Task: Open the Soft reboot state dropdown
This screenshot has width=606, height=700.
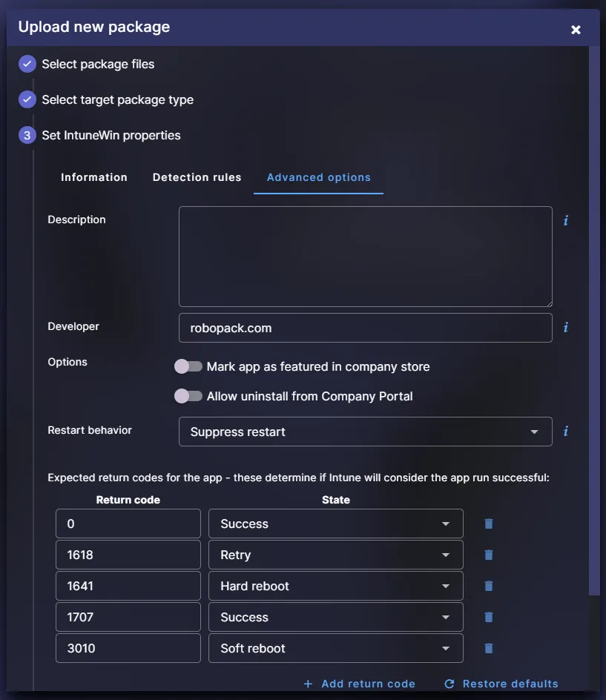Action: 335,648
